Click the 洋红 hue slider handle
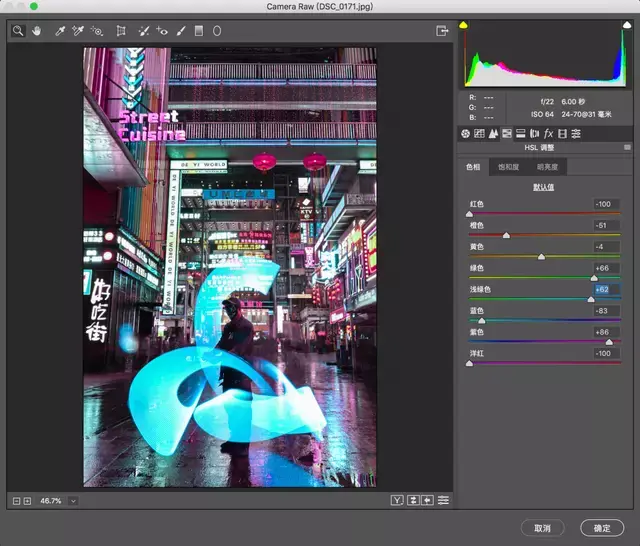Viewport: 640px width, 546px height. tap(469, 363)
